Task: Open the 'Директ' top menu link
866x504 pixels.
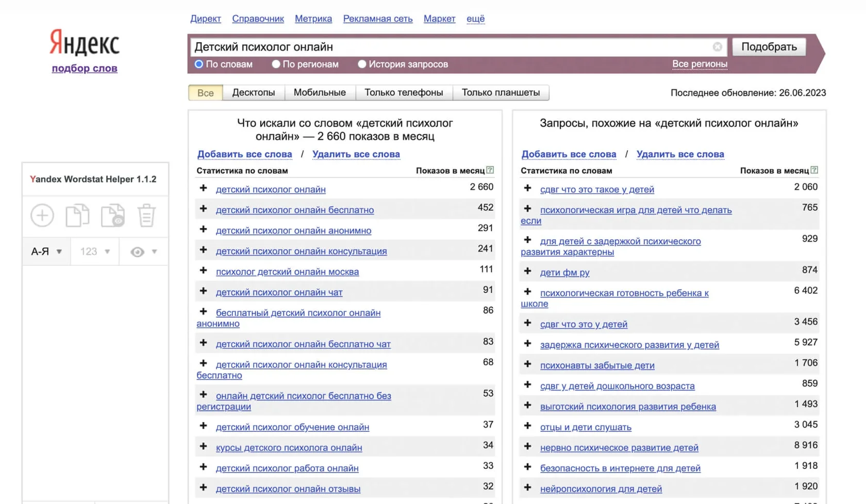Action: point(206,19)
